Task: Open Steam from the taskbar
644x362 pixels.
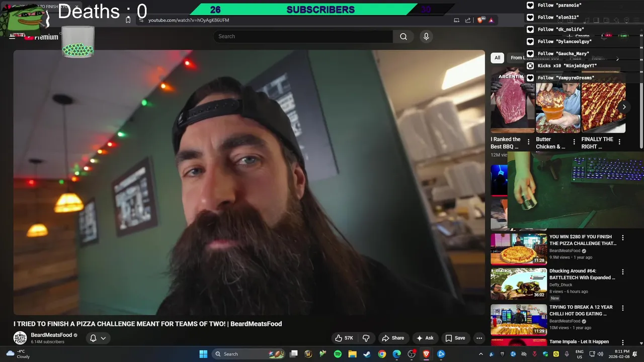Action: coord(367,354)
